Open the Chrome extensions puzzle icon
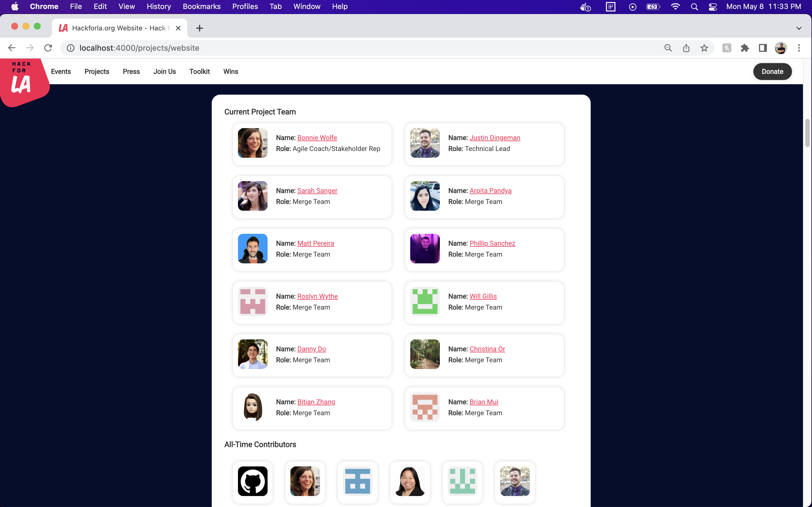This screenshot has height=507, width=812. click(x=745, y=48)
